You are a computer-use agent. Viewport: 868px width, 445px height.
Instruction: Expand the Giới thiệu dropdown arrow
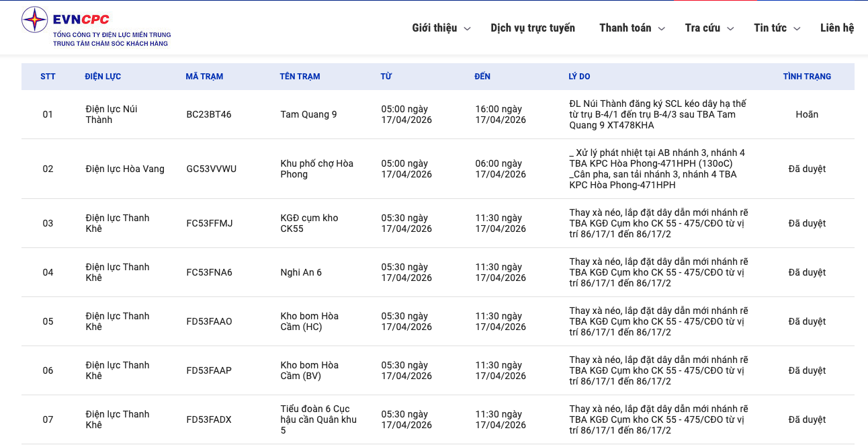click(x=468, y=29)
